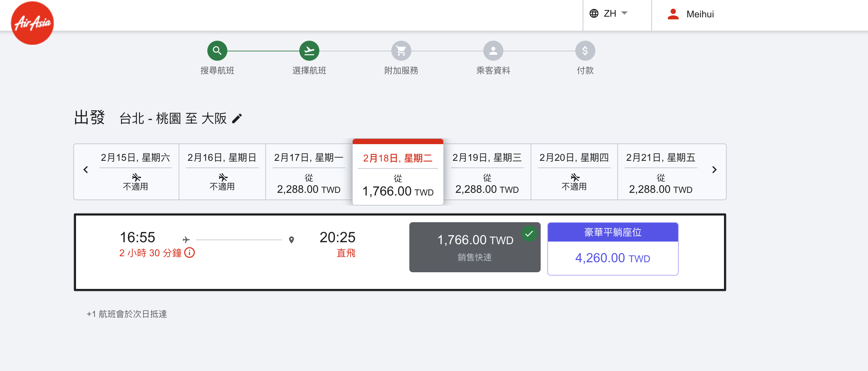
Task: Select the 2月20日 星期四 date tab
Action: click(x=574, y=172)
